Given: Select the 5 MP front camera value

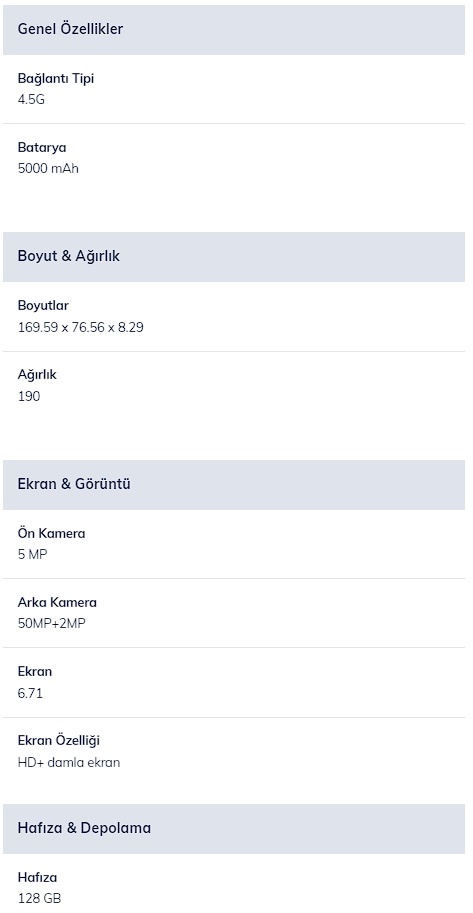Looking at the screenshot, I should (x=33, y=554).
